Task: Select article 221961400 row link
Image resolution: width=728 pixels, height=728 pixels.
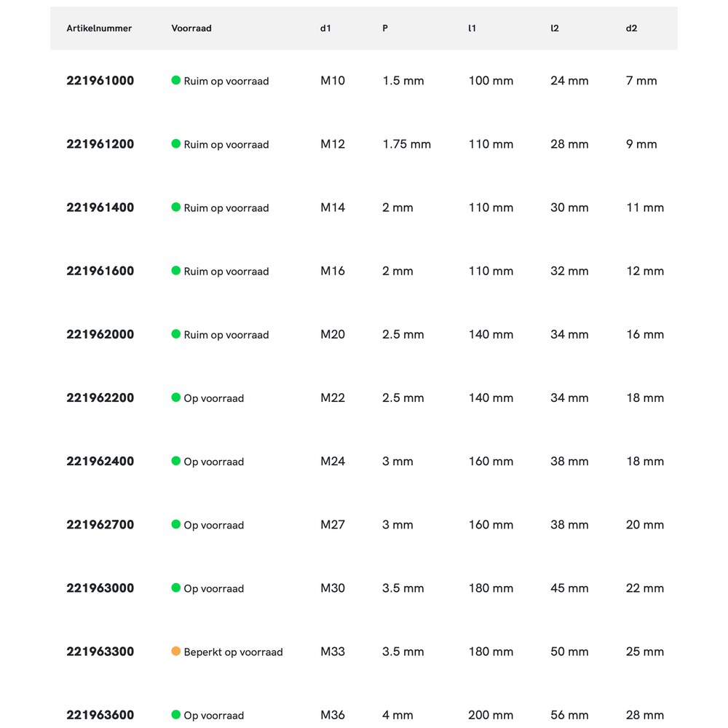Action: pyautogui.click(x=100, y=207)
